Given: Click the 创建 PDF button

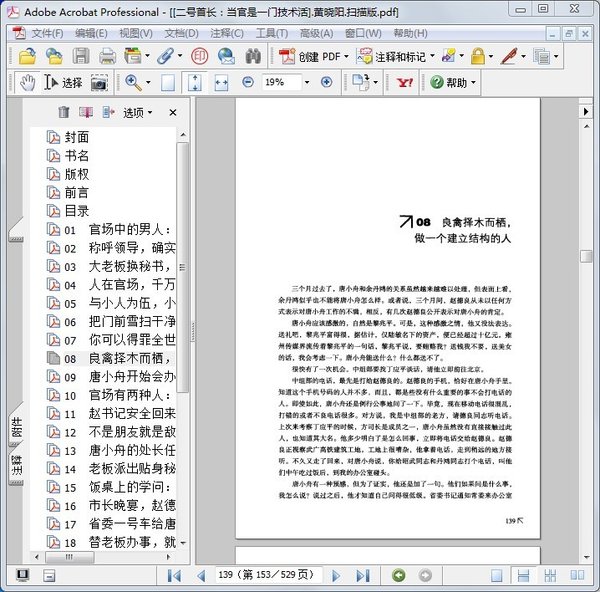Looking at the screenshot, I should click(x=310, y=57).
